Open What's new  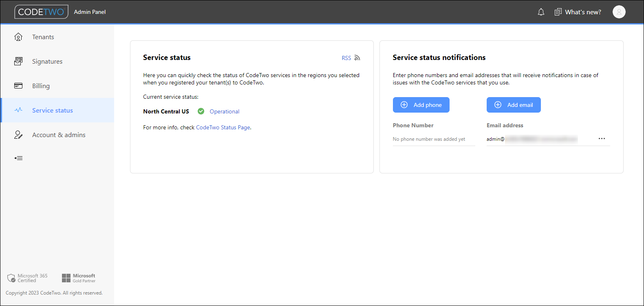[583, 12]
